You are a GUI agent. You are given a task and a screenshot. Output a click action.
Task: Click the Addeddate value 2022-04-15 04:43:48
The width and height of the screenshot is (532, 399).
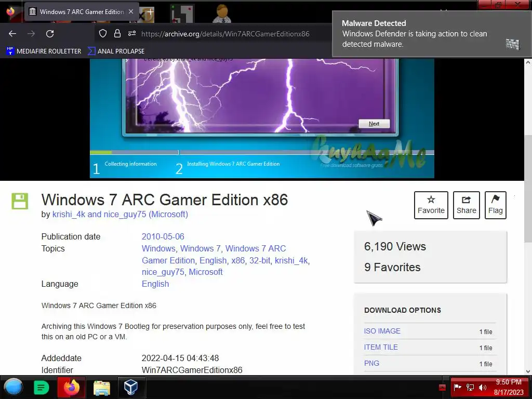pos(180,358)
